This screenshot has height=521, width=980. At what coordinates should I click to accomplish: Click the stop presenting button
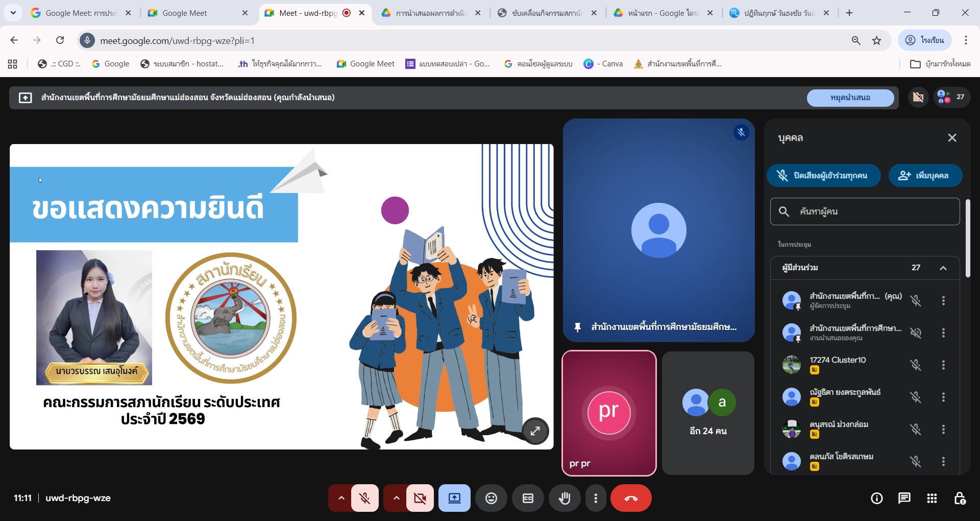(x=850, y=98)
